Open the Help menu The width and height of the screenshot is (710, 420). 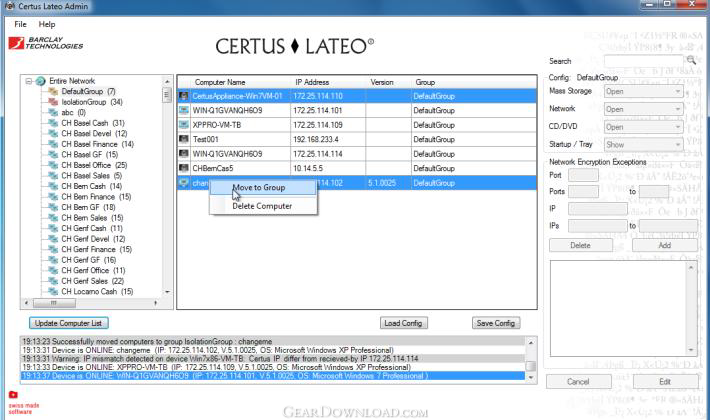(47, 24)
